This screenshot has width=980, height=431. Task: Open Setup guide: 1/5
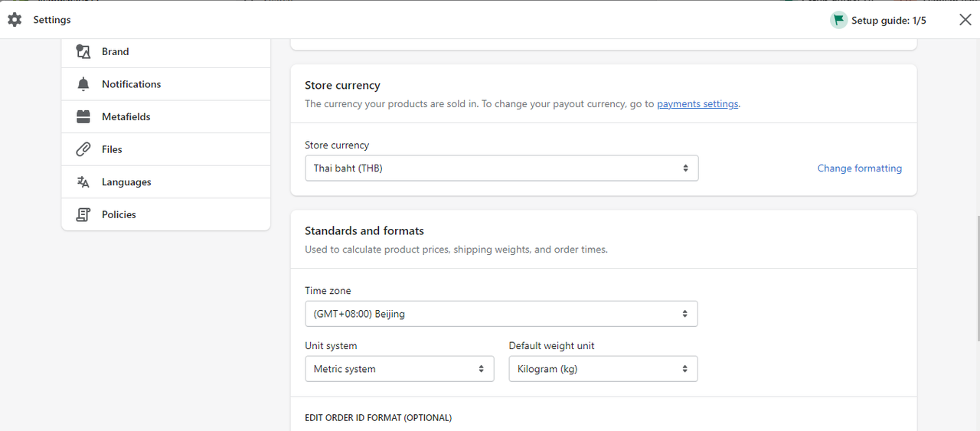tap(878, 21)
